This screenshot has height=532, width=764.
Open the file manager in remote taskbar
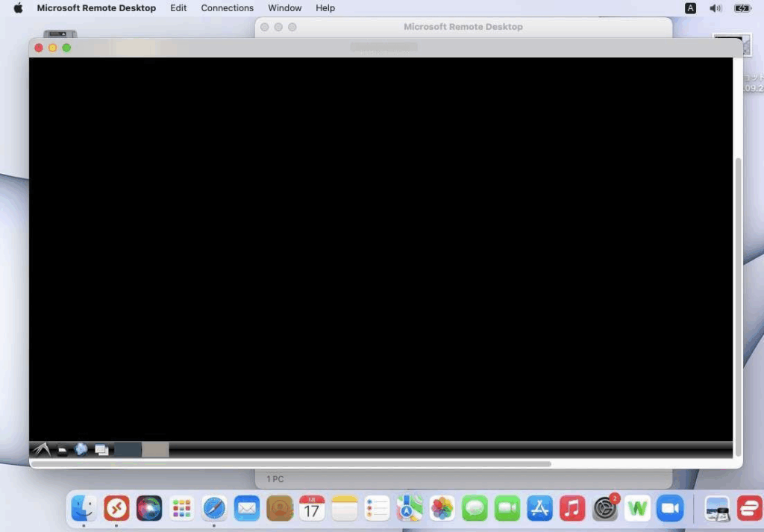pos(63,450)
